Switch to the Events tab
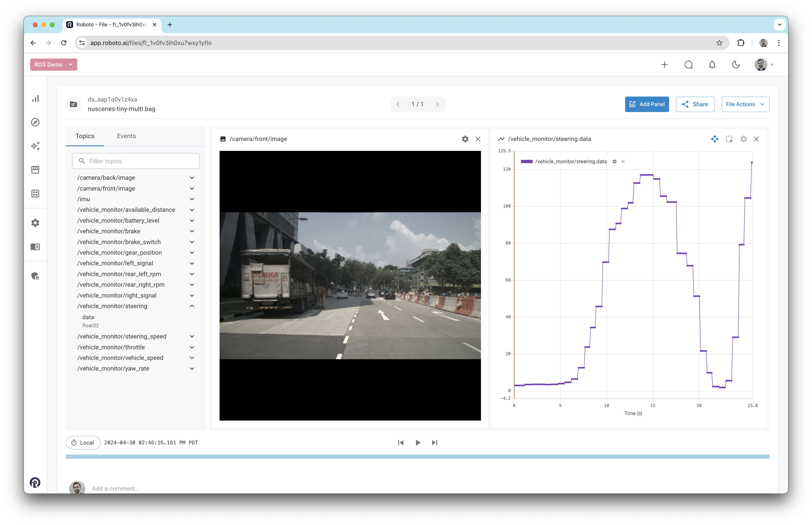Image resolution: width=812 pixels, height=525 pixels. (x=126, y=136)
